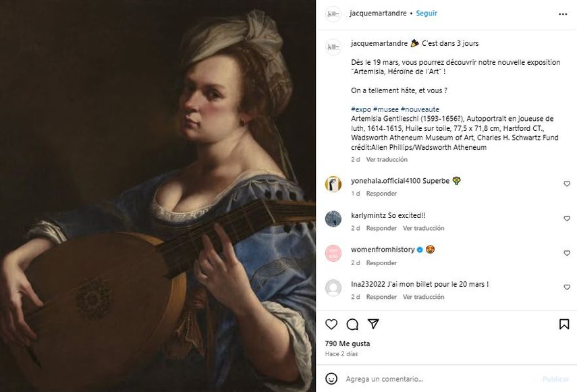Like karlymintz's comment heart icon
Viewport: 577px width, 392px height.
pos(566,218)
